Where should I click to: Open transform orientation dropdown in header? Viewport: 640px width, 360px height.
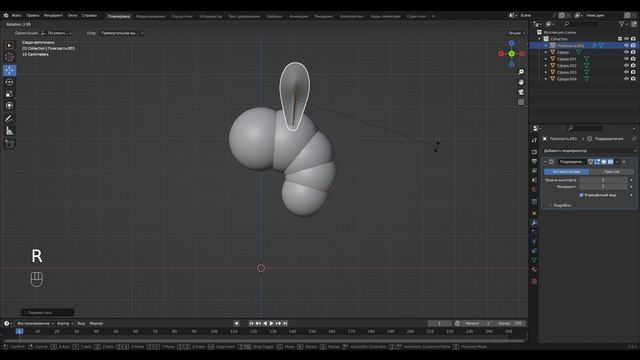57,33
